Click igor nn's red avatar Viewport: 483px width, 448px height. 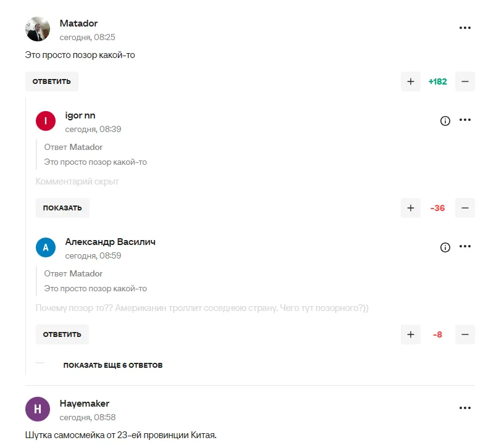(x=46, y=121)
